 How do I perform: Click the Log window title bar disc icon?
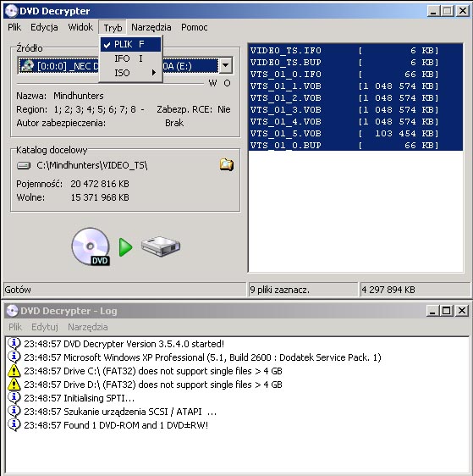point(13,311)
